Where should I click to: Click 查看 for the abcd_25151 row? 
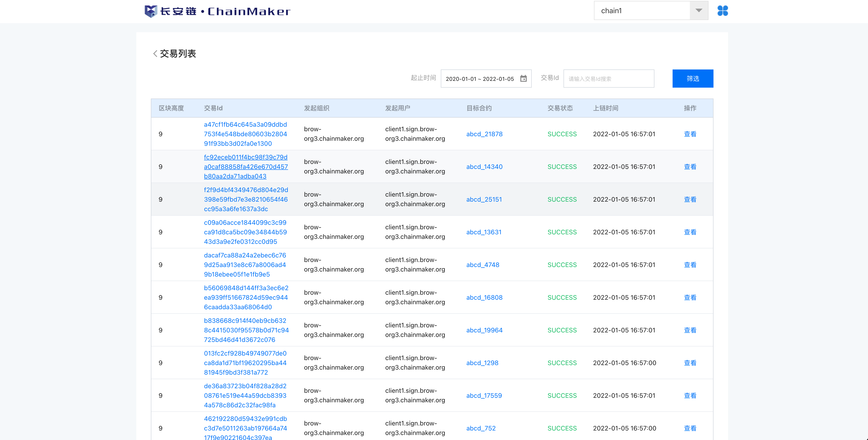point(690,199)
